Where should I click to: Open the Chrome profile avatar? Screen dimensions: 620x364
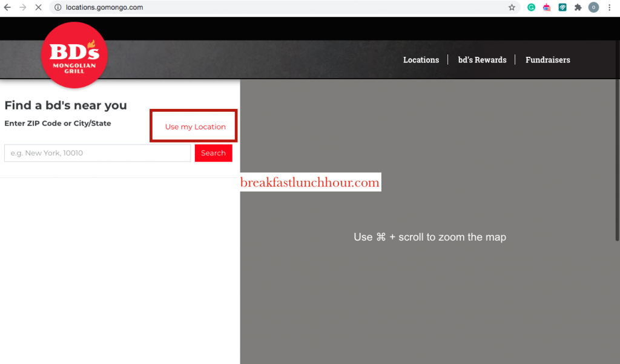click(594, 8)
